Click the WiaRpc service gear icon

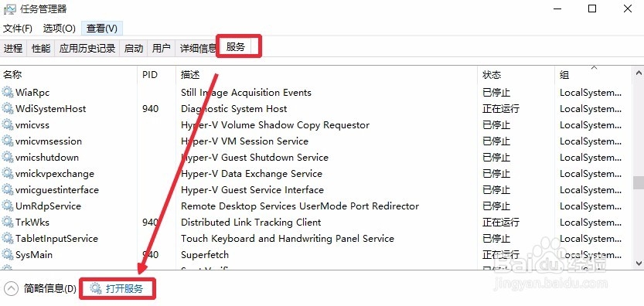point(8,93)
